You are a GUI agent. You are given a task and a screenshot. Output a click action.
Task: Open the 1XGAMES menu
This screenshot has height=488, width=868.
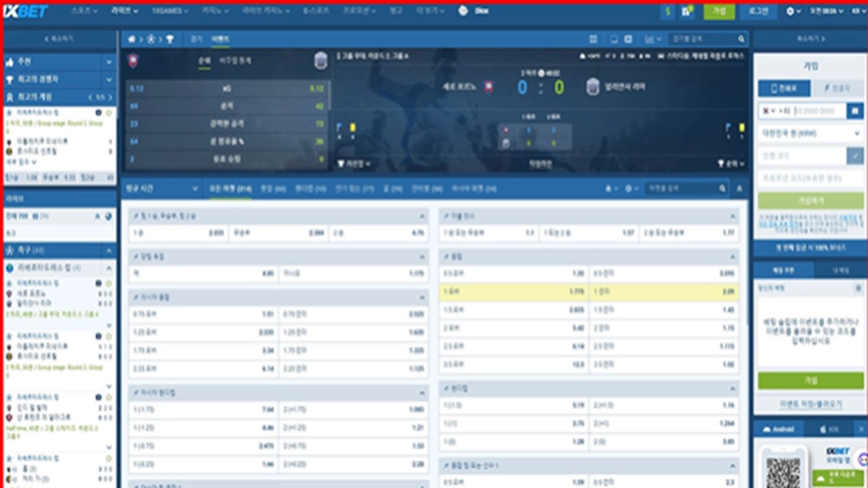(170, 12)
